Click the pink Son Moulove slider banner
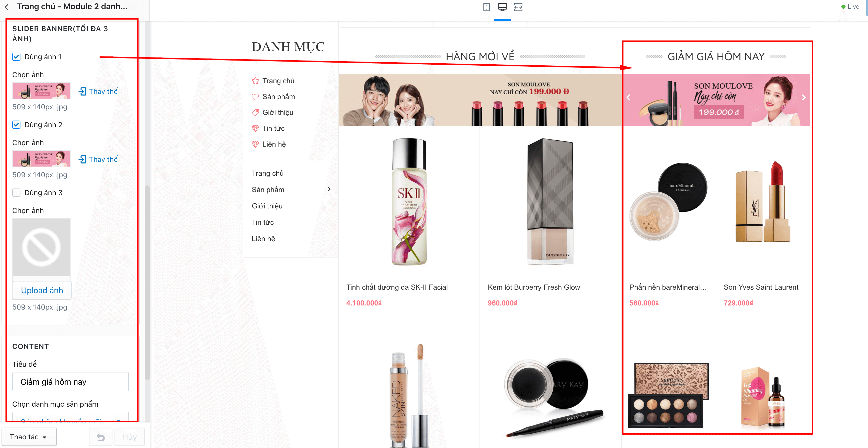 point(716,100)
